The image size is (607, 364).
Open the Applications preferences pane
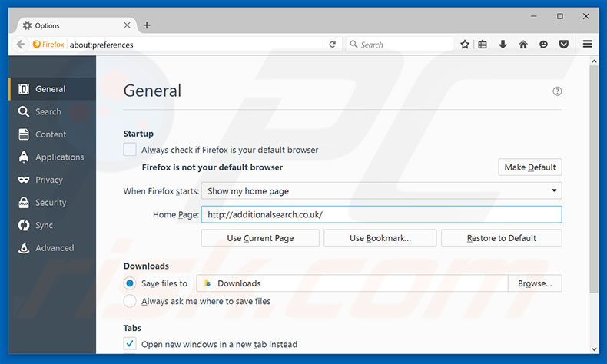tap(52, 157)
